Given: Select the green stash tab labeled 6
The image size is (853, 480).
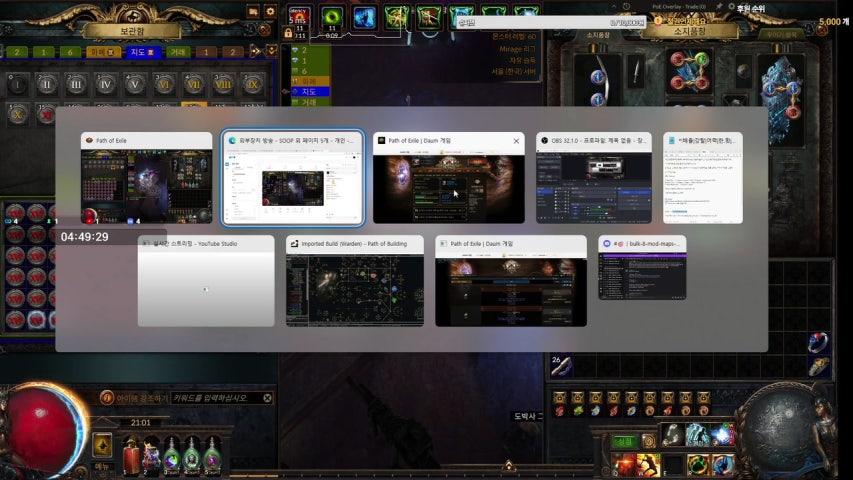Looking at the screenshot, I should [70, 52].
